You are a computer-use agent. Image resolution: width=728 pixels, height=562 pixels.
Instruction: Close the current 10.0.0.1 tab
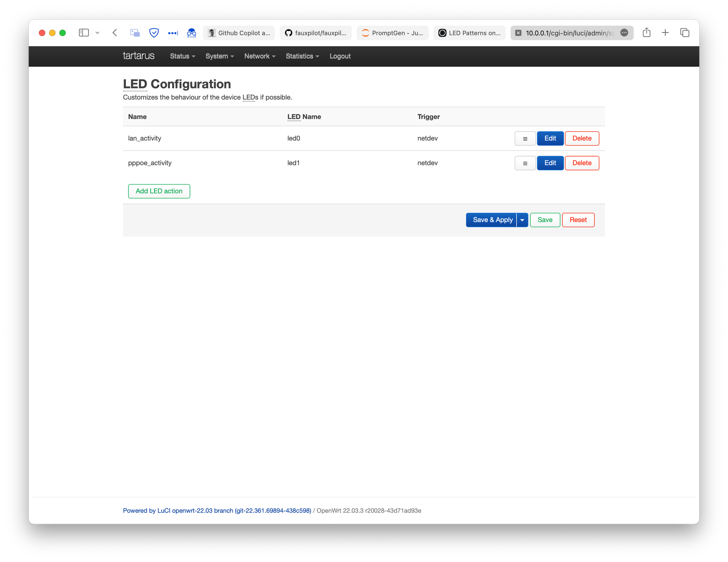point(518,33)
